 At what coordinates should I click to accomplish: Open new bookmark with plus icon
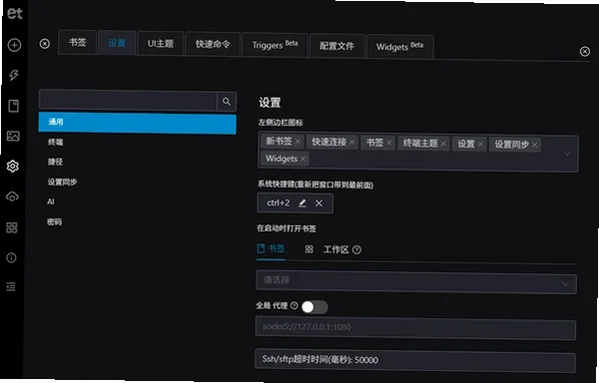pyautogui.click(x=15, y=45)
